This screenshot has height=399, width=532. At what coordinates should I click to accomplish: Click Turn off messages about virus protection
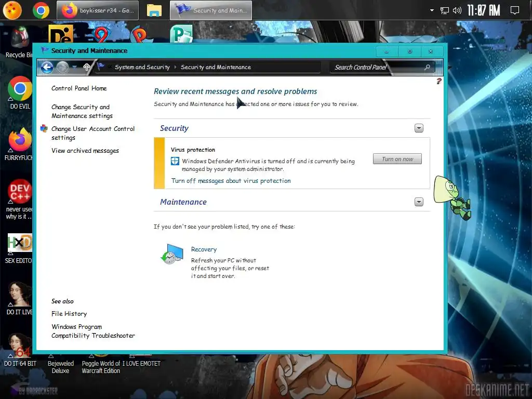coord(231,181)
